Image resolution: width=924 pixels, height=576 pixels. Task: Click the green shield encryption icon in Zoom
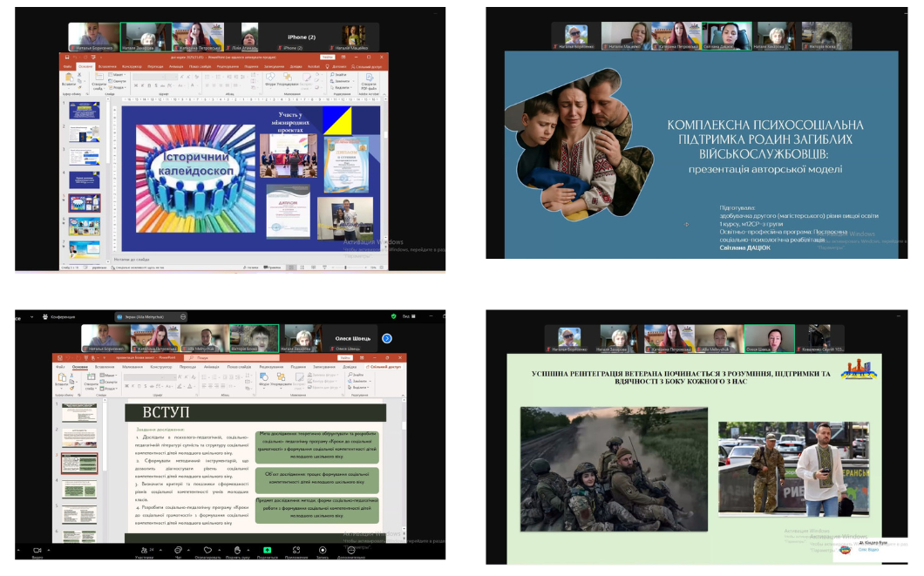(394, 316)
